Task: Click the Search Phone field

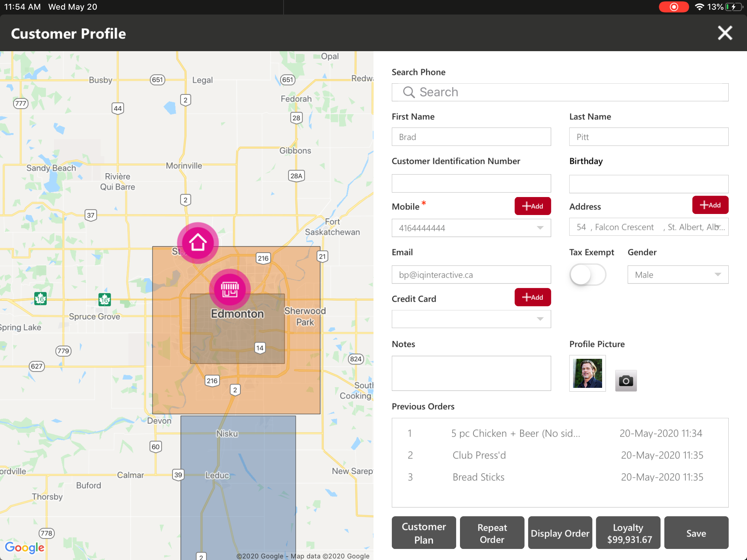Action: point(560,92)
